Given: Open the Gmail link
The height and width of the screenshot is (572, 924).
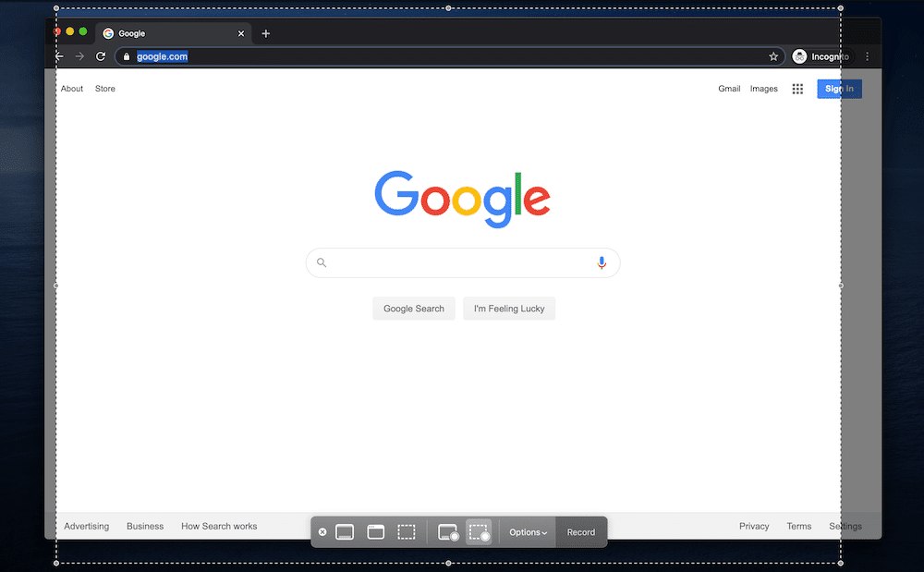Looking at the screenshot, I should 729,89.
